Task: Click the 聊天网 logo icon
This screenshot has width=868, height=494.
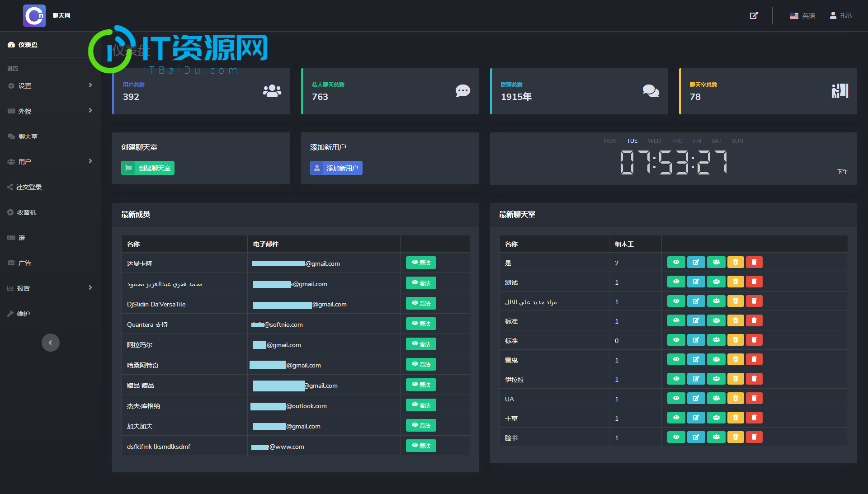Action: tap(34, 16)
